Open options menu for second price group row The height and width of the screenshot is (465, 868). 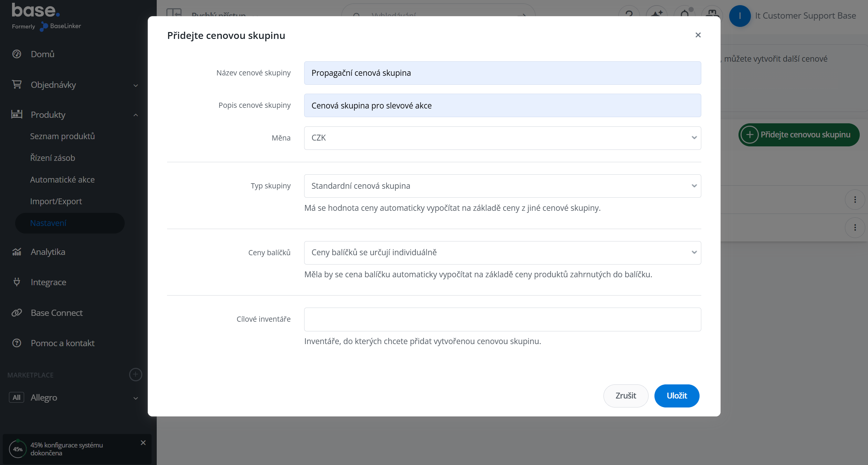point(855,228)
